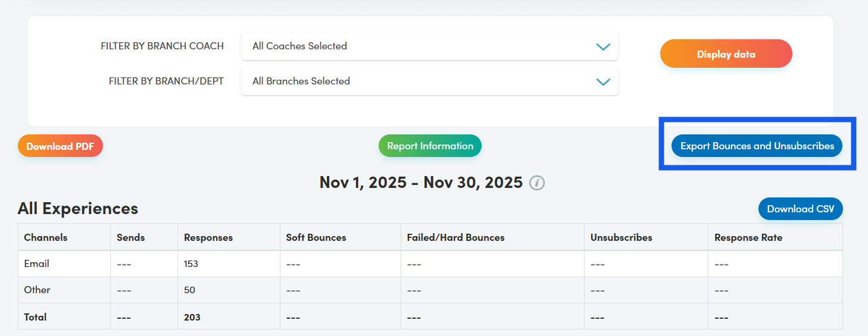
Task: Click the Unsubscribes column header
Action: [x=621, y=237]
